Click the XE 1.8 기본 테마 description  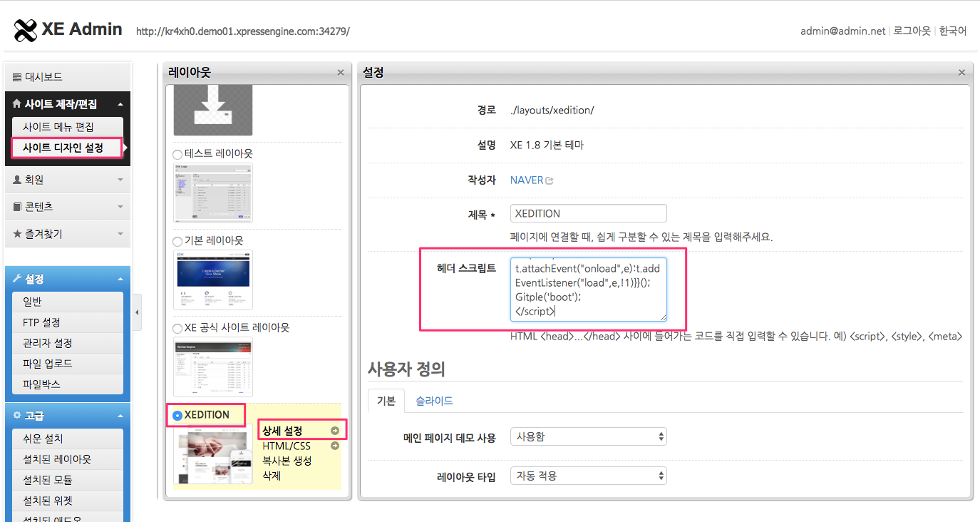pyautogui.click(x=547, y=145)
